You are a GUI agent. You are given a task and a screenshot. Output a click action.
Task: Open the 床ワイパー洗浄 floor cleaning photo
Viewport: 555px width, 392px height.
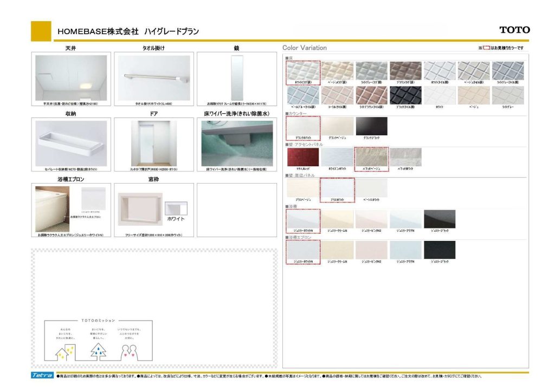click(236, 143)
